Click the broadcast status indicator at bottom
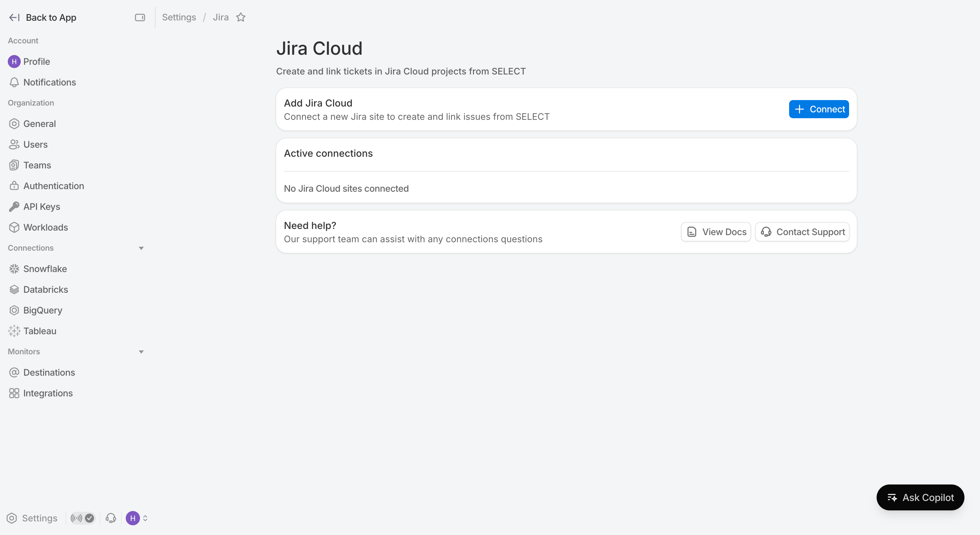Image resolution: width=980 pixels, height=535 pixels. pyautogui.click(x=82, y=518)
